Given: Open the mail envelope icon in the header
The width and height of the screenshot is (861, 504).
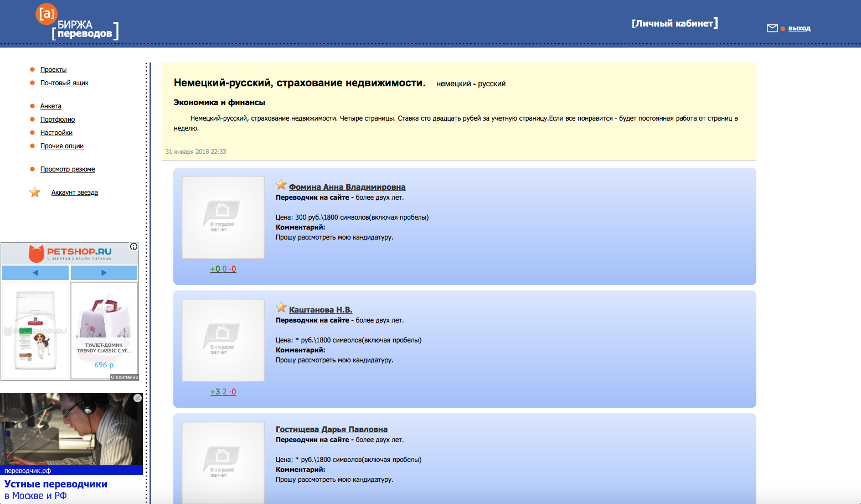Looking at the screenshot, I should point(772,27).
